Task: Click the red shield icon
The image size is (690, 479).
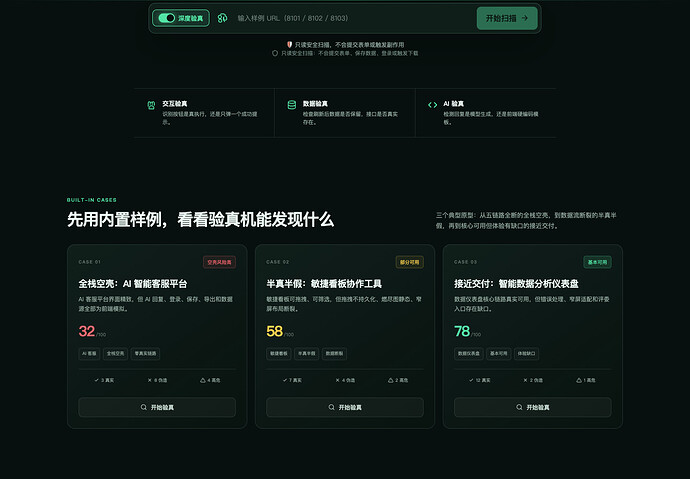Action: (290, 44)
